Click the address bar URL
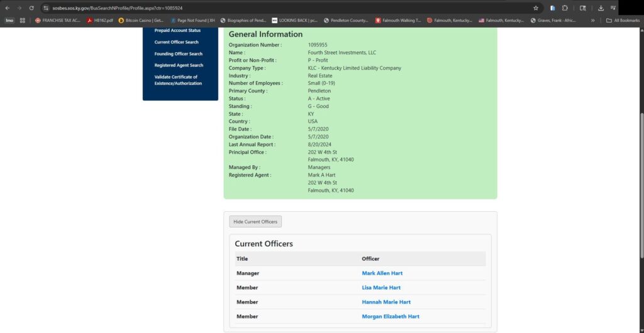Image resolution: width=644 pixels, height=333 pixels. coord(117,8)
